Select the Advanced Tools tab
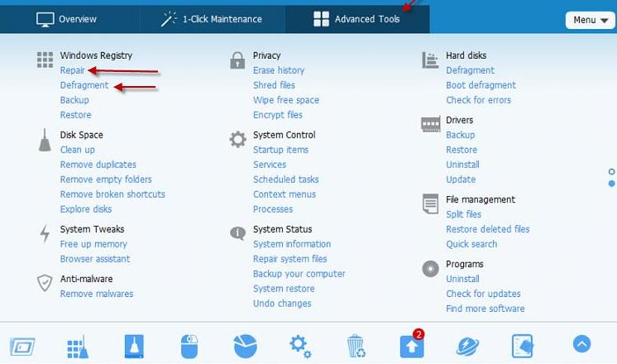This screenshot has width=617, height=364. coord(356,19)
